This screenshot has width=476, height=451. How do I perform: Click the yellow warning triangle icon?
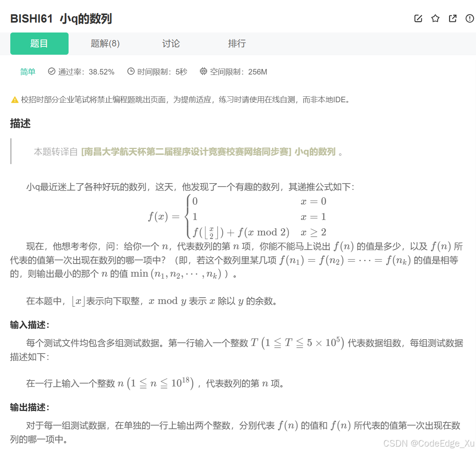coord(13,99)
